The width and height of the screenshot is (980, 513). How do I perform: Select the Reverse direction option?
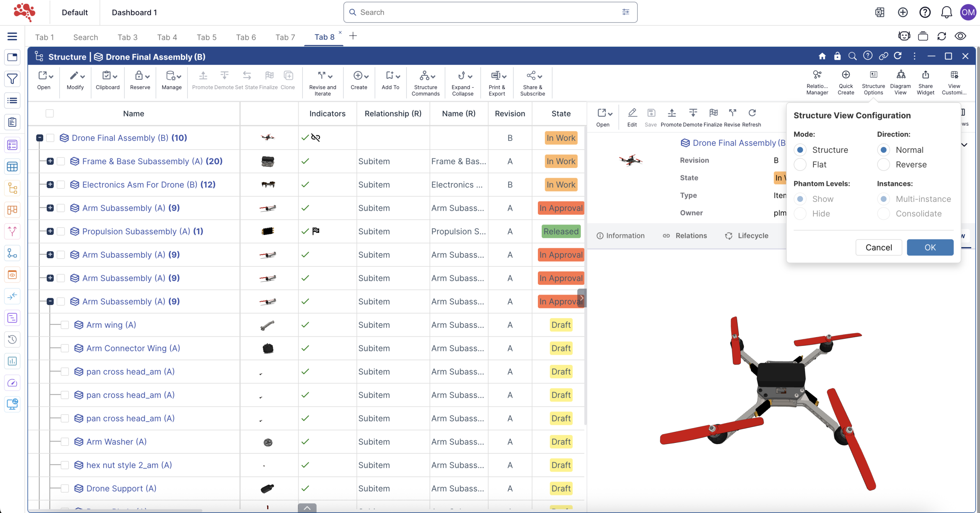coord(884,165)
